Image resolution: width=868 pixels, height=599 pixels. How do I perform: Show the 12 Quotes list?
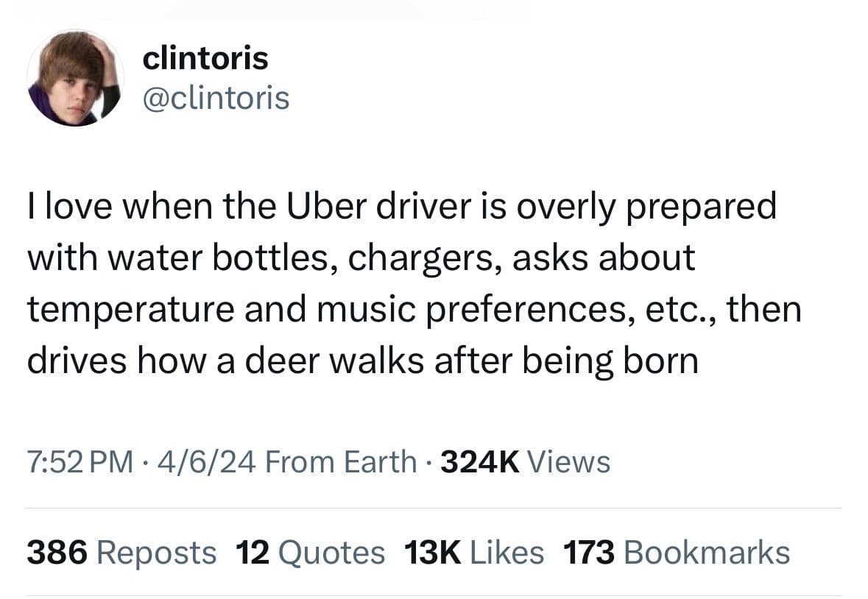point(310,553)
